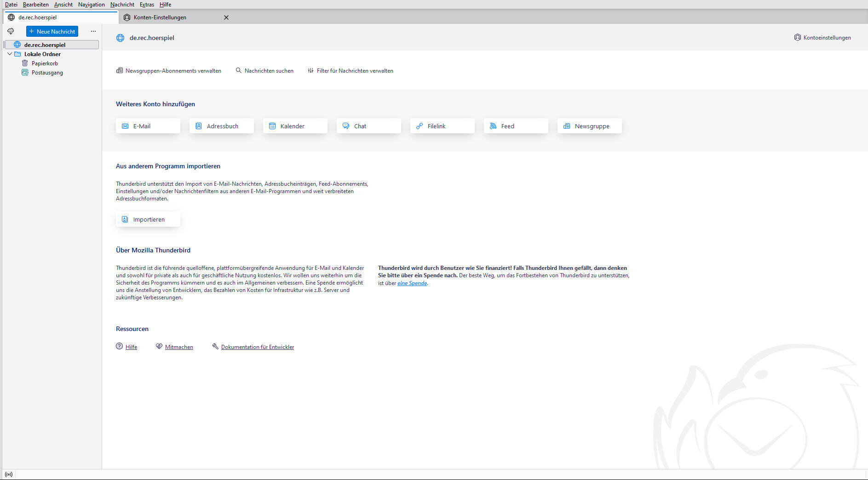Open the Nachricht menu
The image size is (868, 480).
pos(122,5)
